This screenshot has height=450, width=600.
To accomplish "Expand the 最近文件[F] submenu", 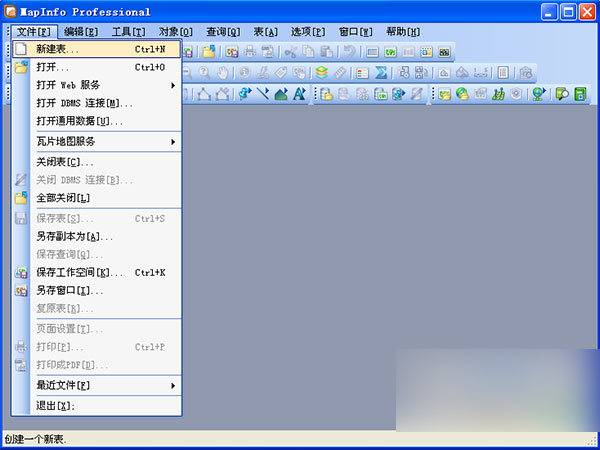I will pyautogui.click(x=105, y=385).
